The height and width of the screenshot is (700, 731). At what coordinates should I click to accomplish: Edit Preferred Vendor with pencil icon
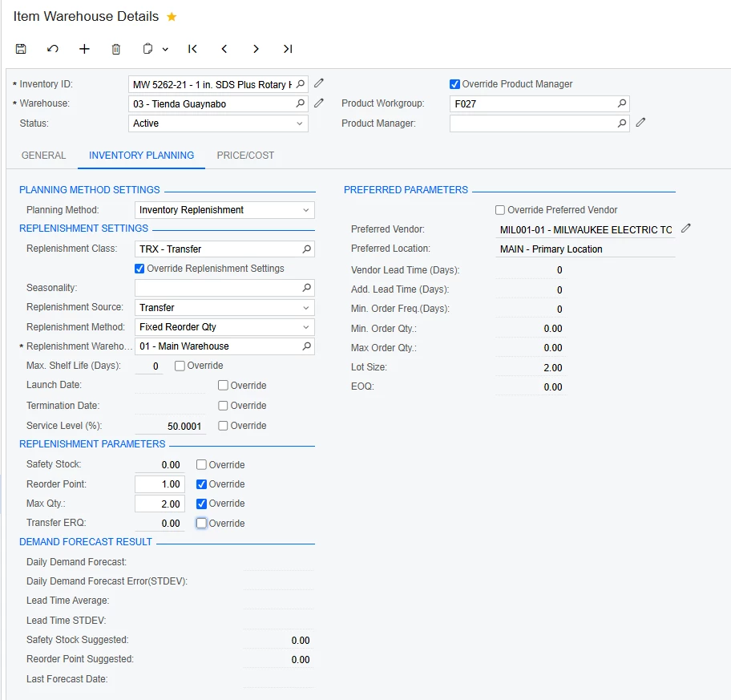pyautogui.click(x=686, y=228)
